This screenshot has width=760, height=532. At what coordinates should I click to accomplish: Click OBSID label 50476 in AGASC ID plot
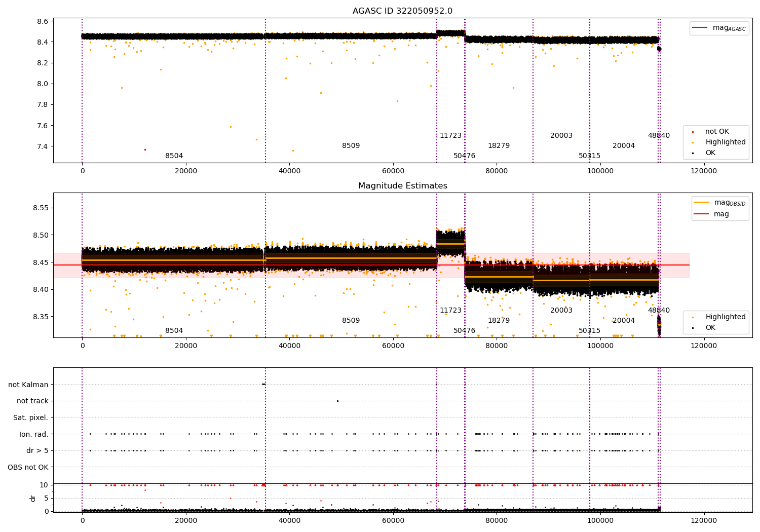coord(465,156)
